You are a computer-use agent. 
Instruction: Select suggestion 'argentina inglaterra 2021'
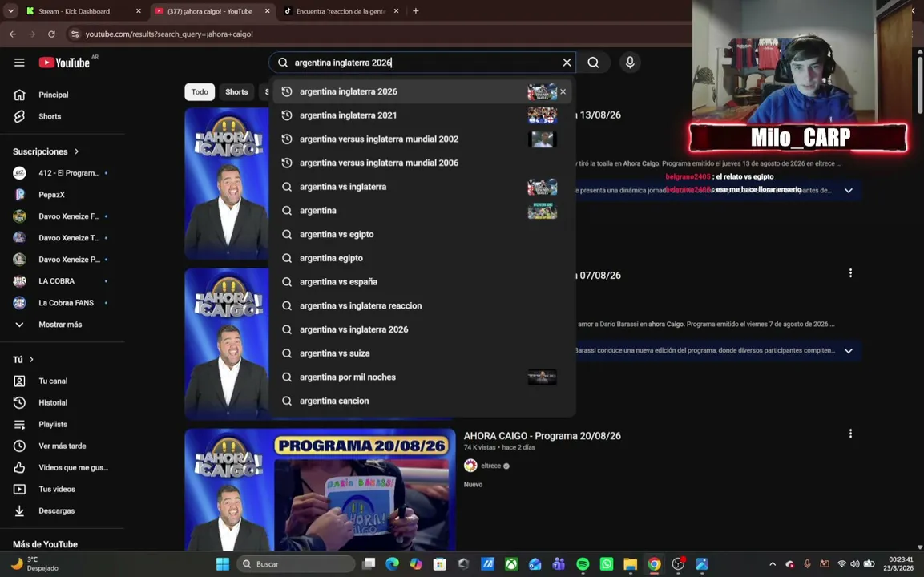pos(422,115)
